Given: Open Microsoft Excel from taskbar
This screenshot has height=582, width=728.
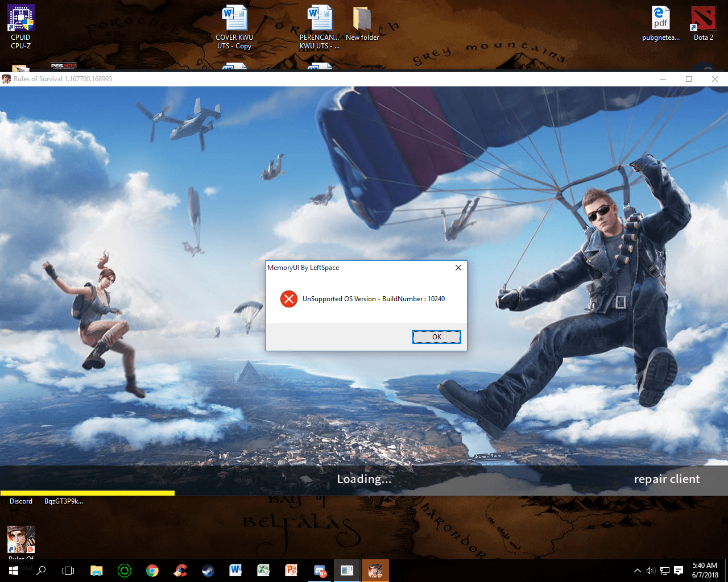Looking at the screenshot, I should click(x=263, y=571).
